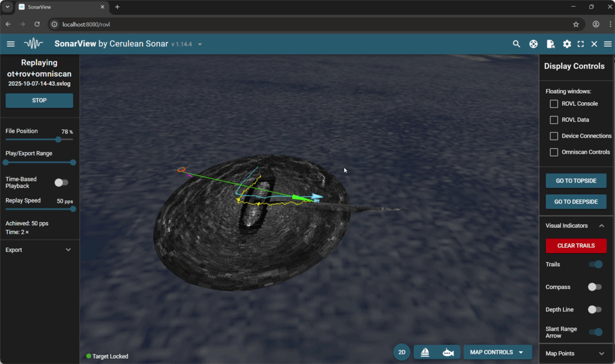Center view on the sailboat topside icon
Viewport: 615px width, 364px height.
point(425,353)
